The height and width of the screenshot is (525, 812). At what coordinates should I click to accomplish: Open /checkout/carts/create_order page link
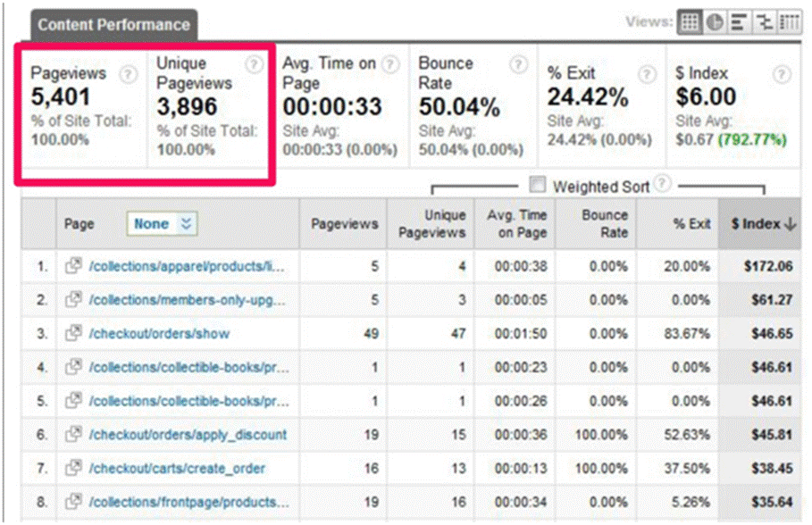pyautogui.click(x=177, y=468)
